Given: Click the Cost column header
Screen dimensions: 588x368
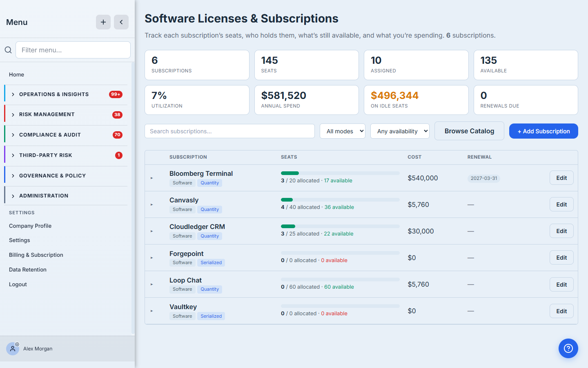Looking at the screenshot, I should tap(414, 157).
